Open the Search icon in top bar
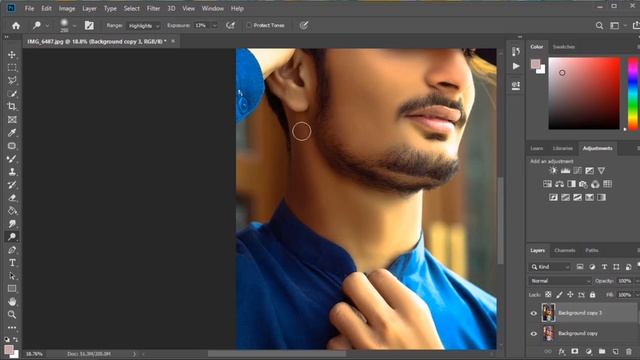640x360 pixels. 599,26
